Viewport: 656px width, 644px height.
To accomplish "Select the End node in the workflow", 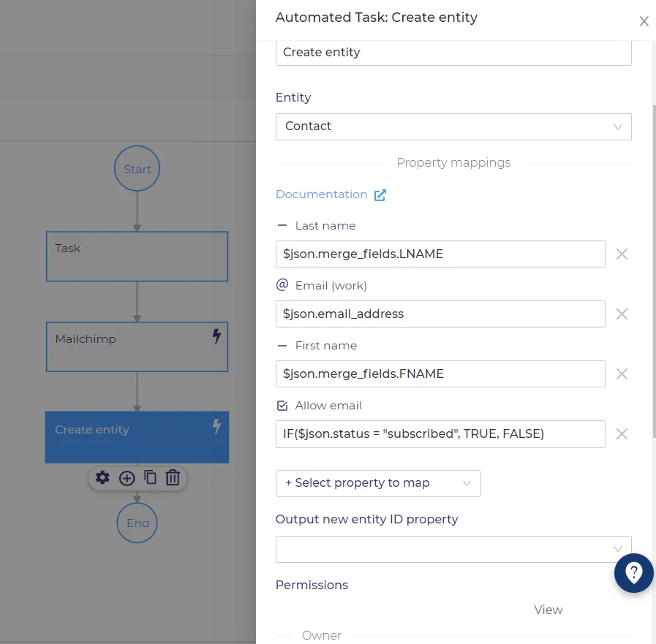I will [x=137, y=523].
